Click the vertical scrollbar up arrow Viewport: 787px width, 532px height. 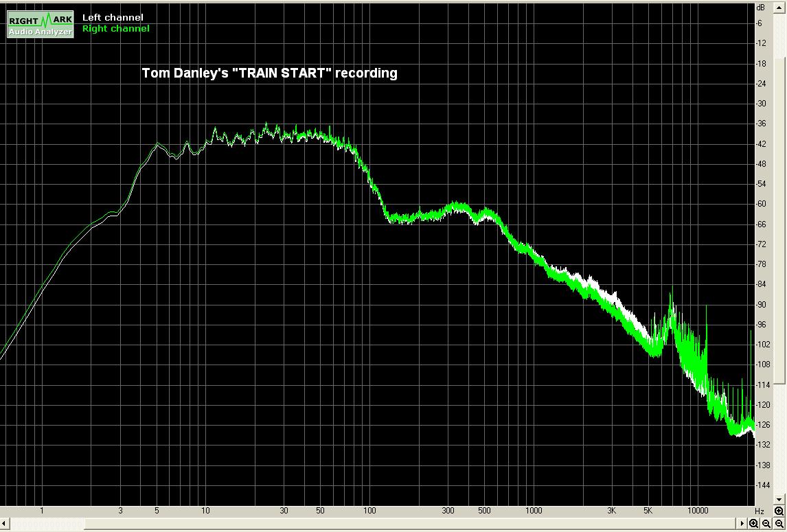coord(779,7)
